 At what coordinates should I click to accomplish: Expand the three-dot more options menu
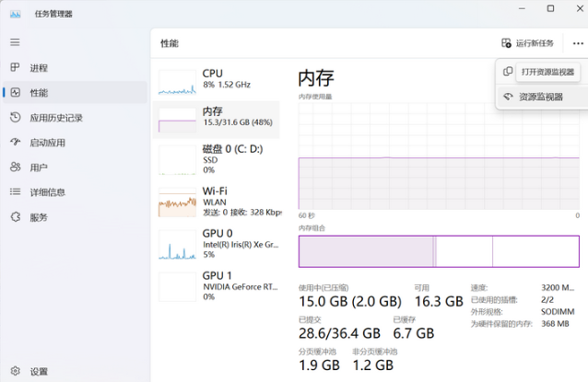coord(577,43)
